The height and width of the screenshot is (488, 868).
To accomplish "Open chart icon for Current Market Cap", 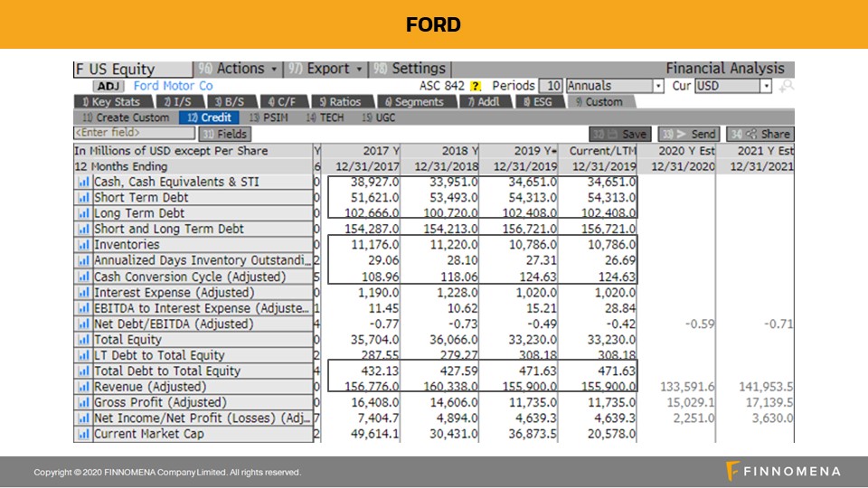I will click(x=84, y=434).
